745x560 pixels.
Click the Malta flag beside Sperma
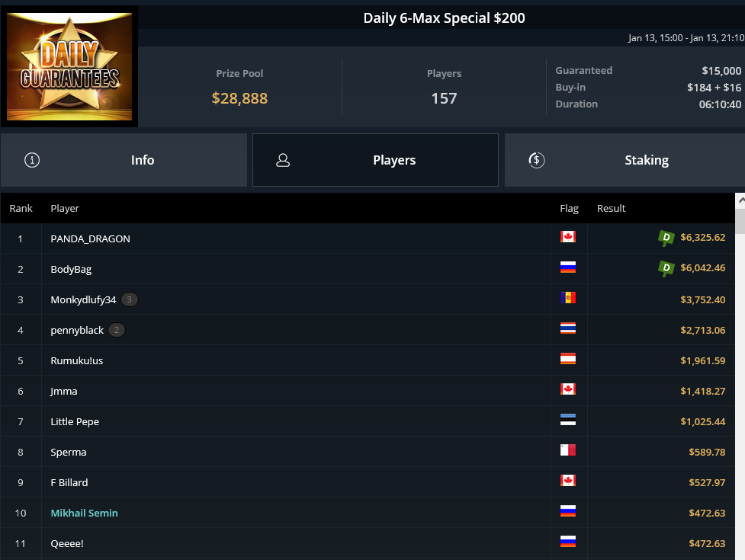pos(568,450)
